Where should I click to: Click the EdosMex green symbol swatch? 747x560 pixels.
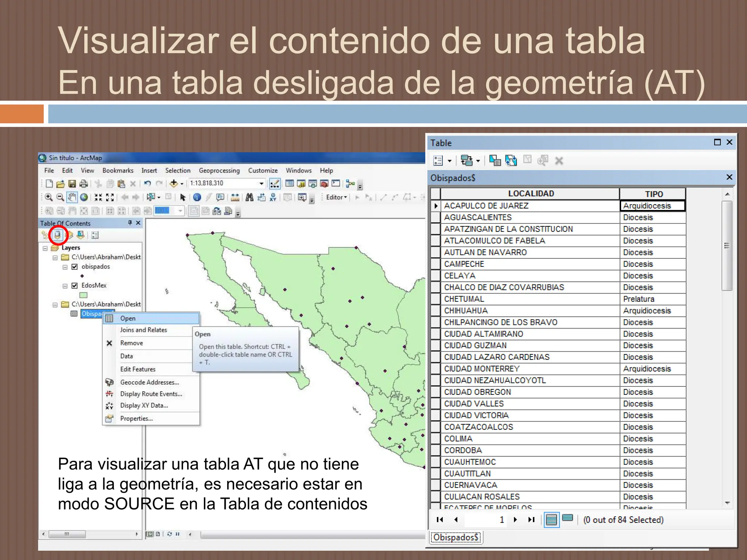(x=84, y=295)
